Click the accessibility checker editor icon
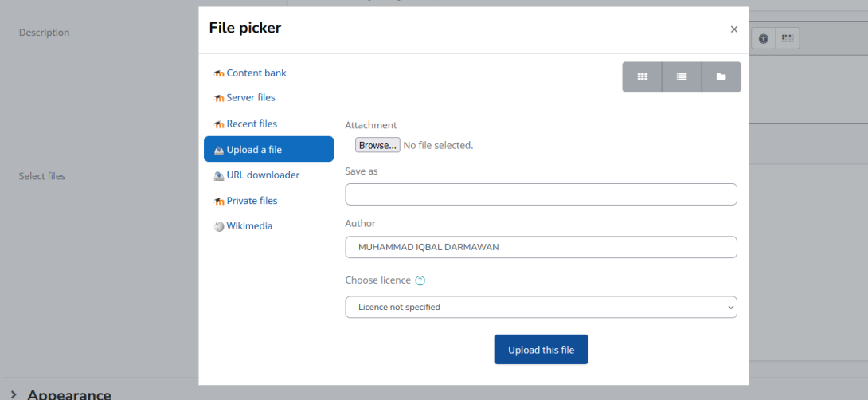Image resolution: width=868 pixels, height=400 pixels. click(764, 38)
